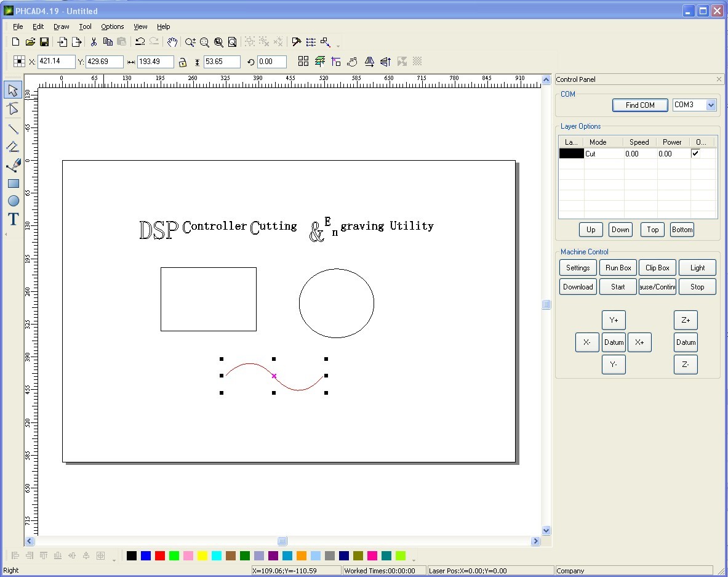Click the Cut scissors icon

coord(94,42)
